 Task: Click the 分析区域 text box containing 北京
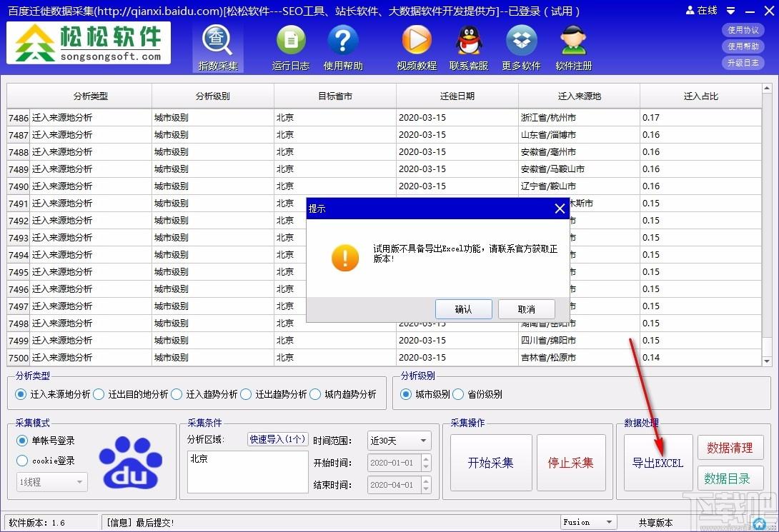pyautogui.click(x=248, y=472)
